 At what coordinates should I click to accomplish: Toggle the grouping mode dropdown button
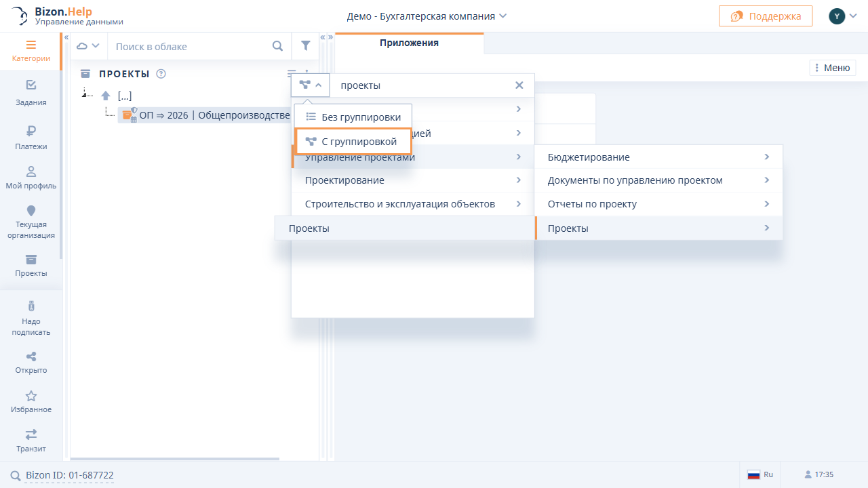[x=311, y=85]
